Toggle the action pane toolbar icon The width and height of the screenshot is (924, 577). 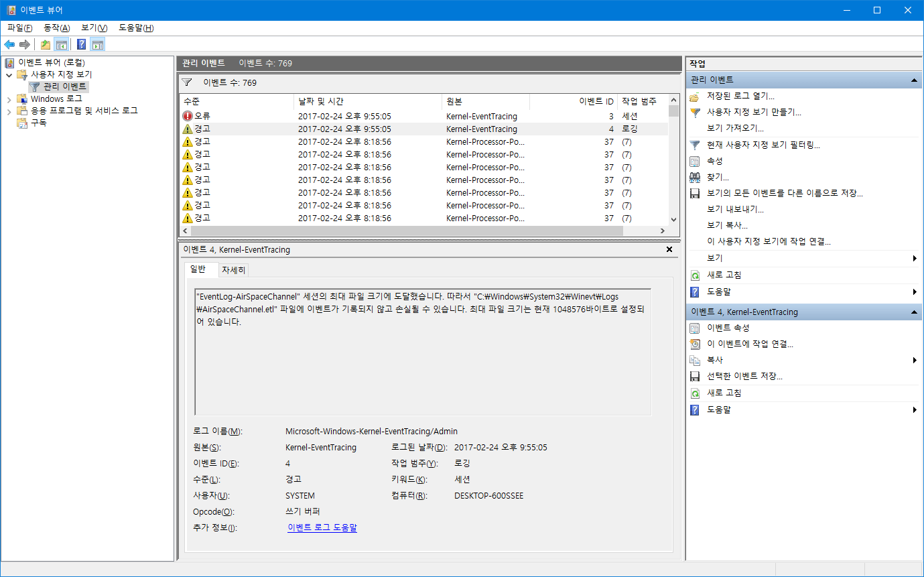click(98, 45)
